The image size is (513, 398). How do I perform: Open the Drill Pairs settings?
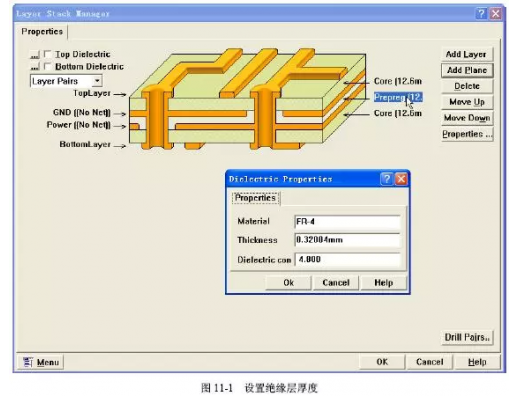(466, 337)
